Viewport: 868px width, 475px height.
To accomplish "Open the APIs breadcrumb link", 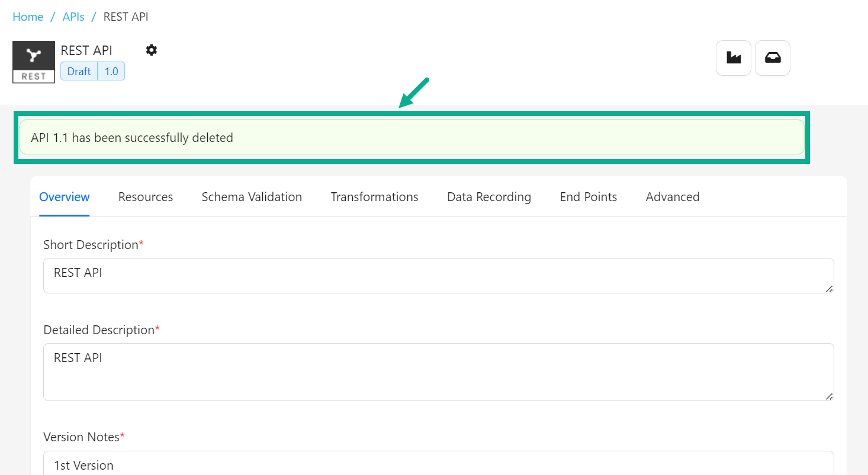I will tap(73, 17).
